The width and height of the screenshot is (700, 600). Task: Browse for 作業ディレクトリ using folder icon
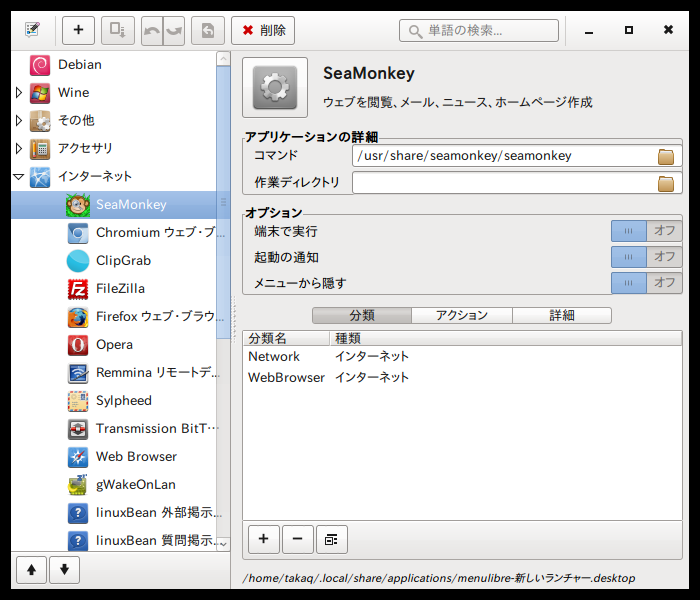pyautogui.click(x=665, y=183)
